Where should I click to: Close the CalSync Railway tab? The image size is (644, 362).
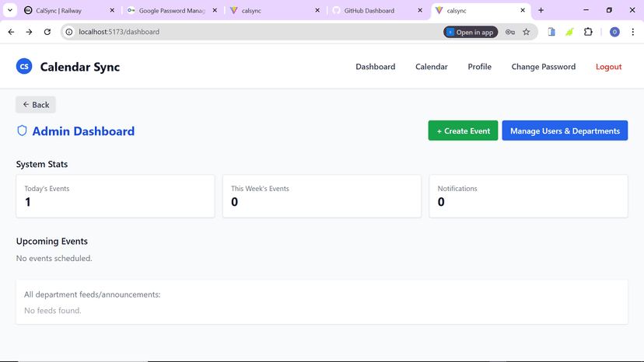pos(112,10)
